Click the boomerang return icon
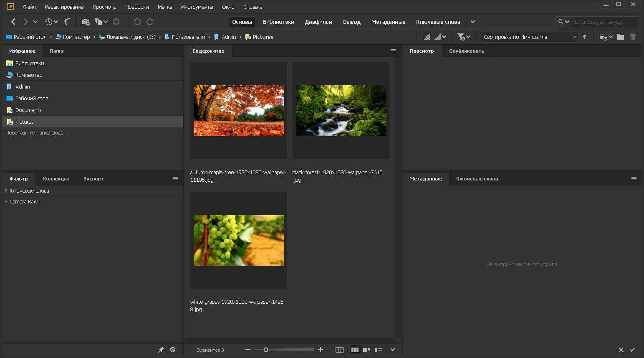644x358 pixels. (x=67, y=22)
